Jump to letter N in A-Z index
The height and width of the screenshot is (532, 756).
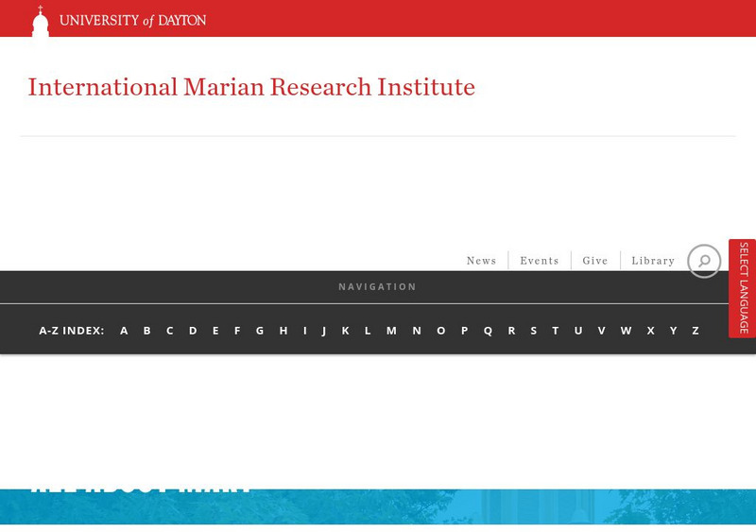(x=417, y=331)
